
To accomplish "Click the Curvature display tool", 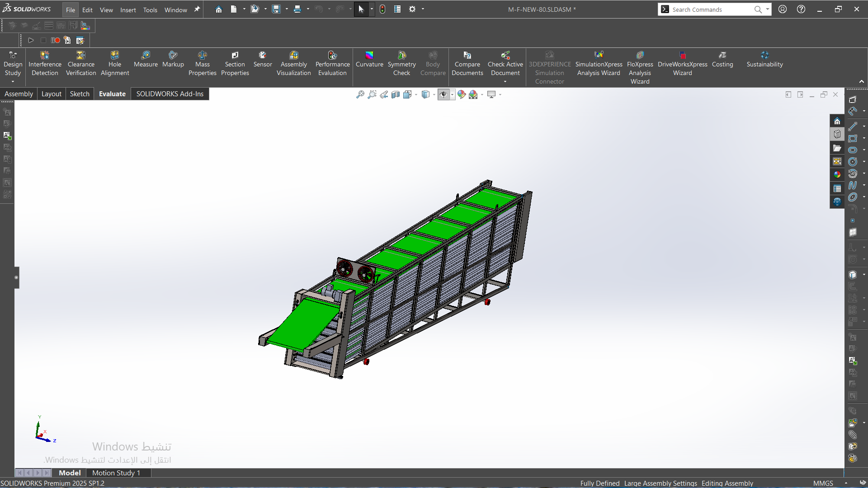I will pyautogui.click(x=369, y=59).
